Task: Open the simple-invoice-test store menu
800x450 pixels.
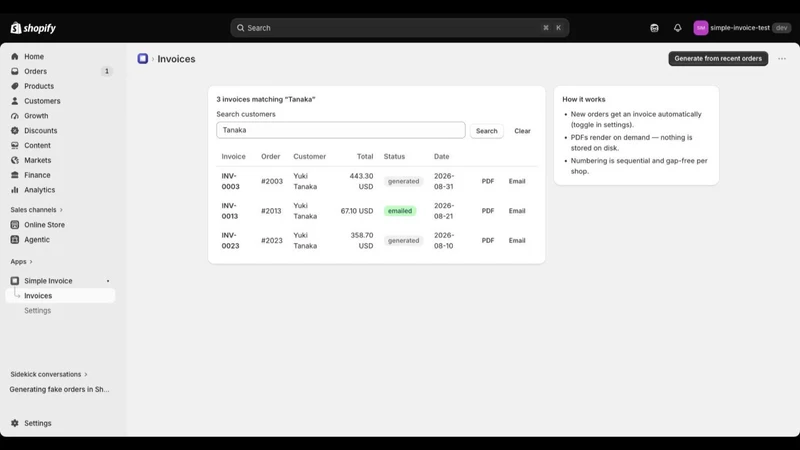Action: pos(741,28)
